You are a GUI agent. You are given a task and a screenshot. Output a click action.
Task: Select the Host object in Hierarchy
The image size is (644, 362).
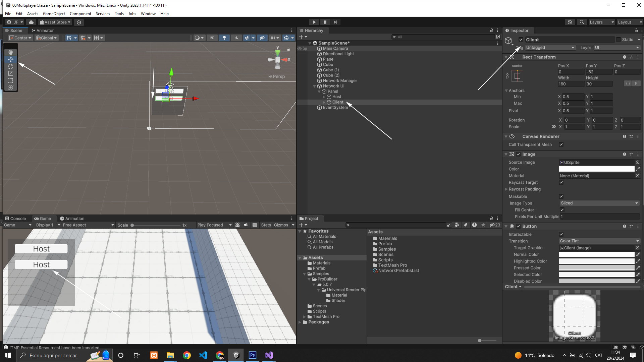(336, 97)
